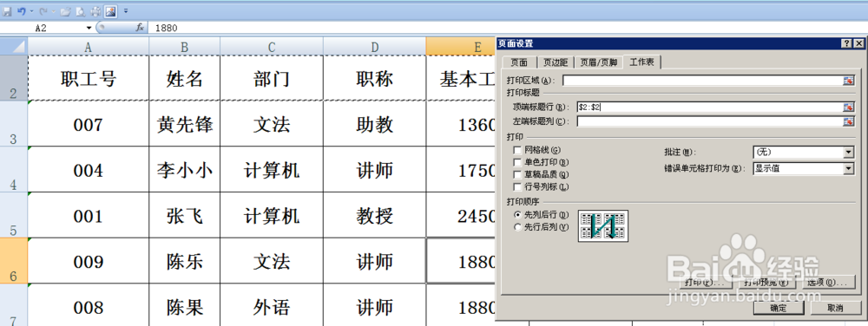Image resolution: width=868 pixels, height=326 pixels.
Task: Click the Save icon in quick access toolbar
Action: [7, 10]
